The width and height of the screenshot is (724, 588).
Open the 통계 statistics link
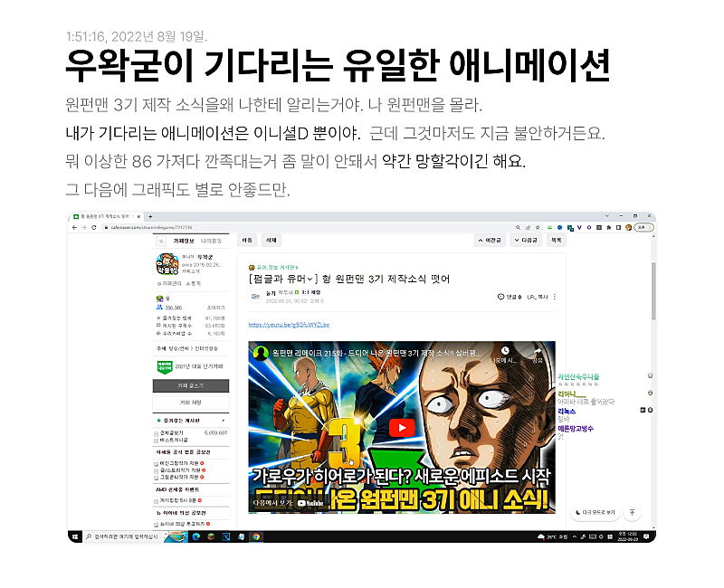pos(193,283)
